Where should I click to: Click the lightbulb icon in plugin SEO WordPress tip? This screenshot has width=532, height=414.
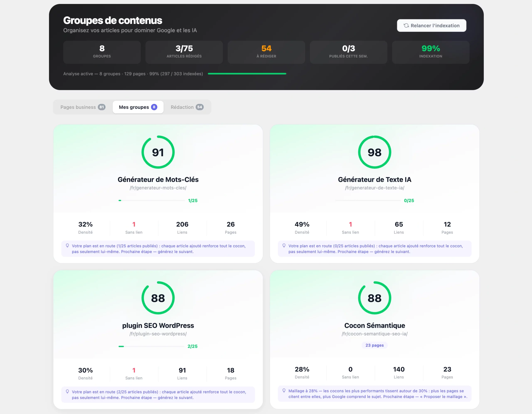68,392
